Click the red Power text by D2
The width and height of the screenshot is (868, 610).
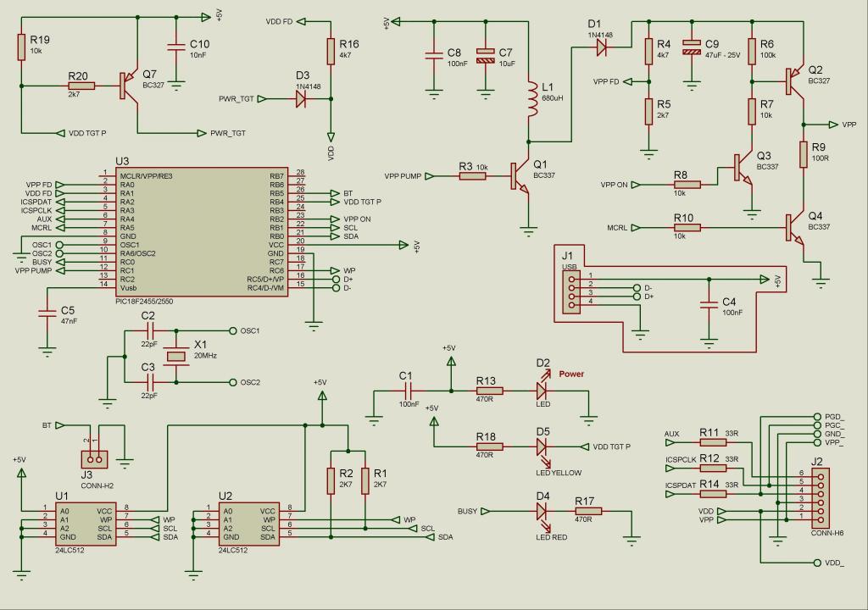571,374
